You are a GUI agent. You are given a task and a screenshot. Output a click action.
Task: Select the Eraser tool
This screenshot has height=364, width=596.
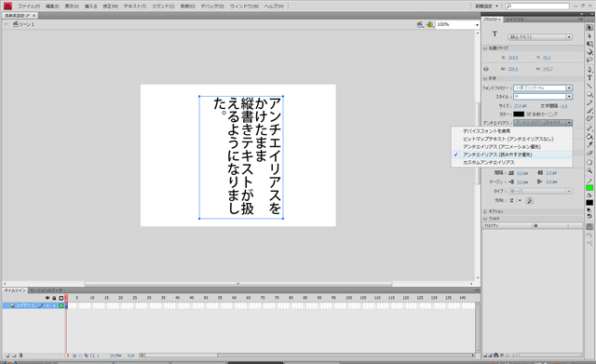(x=589, y=153)
